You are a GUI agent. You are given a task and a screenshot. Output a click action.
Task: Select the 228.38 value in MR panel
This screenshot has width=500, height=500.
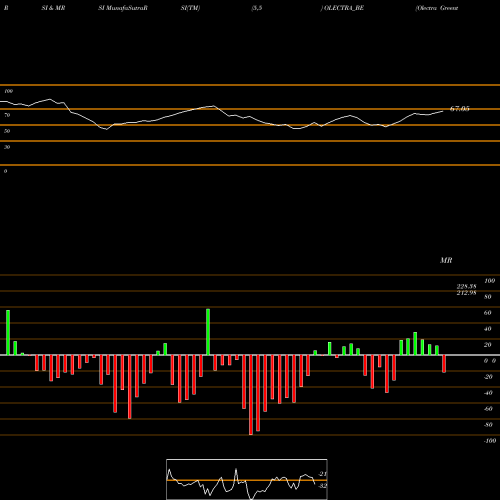pyautogui.click(x=466, y=286)
